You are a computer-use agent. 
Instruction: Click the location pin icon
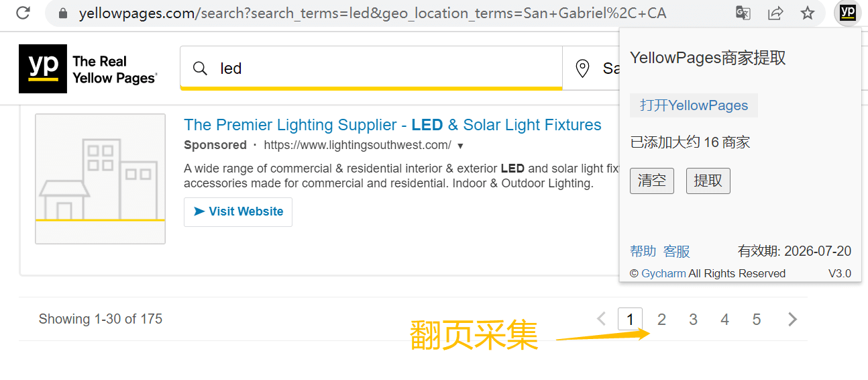[x=582, y=68]
